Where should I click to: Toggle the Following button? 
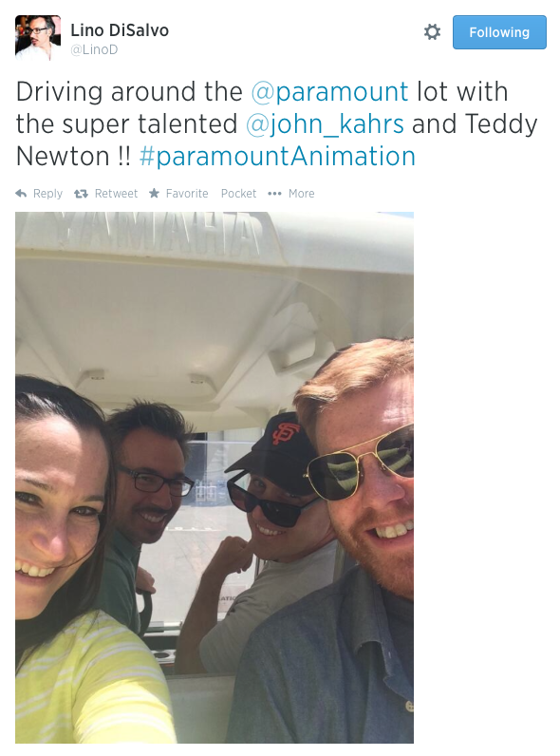point(499,32)
